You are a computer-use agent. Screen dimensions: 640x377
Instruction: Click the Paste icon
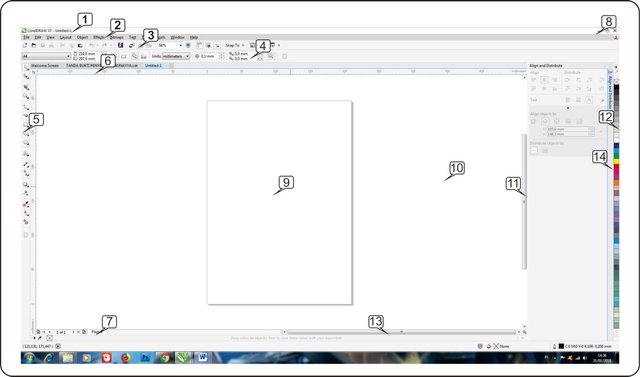tap(80, 45)
